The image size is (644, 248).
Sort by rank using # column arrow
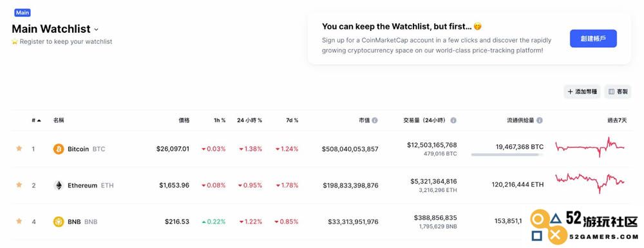(x=37, y=120)
